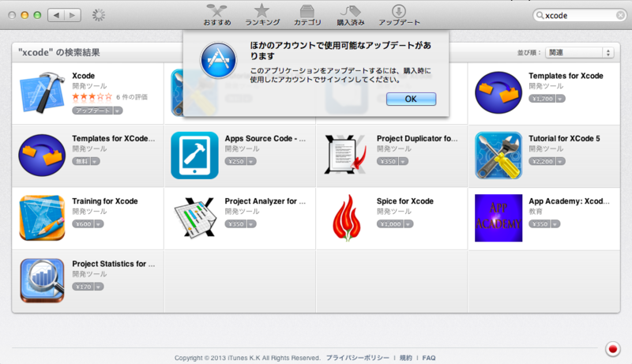Open Project Duplicator app icon
632x364 pixels.
[x=346, y=155]
